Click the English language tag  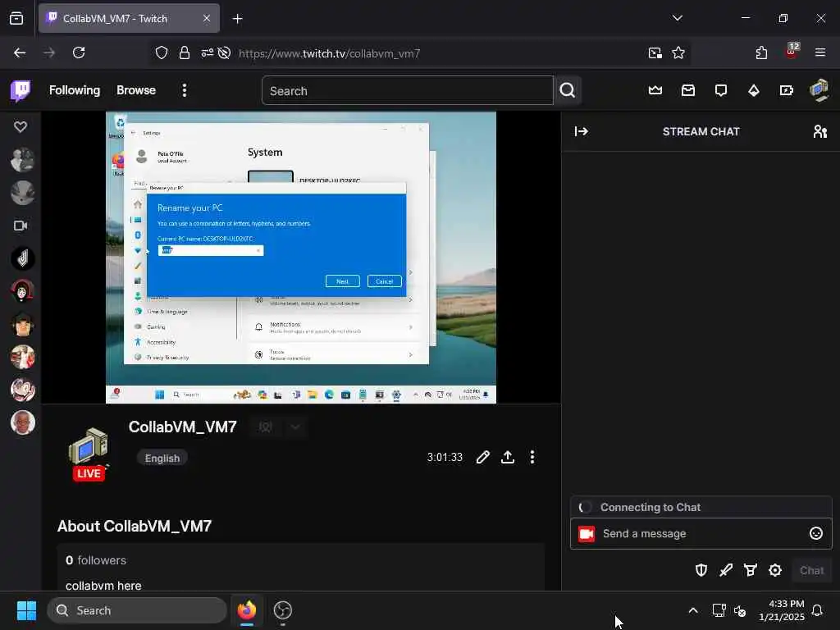tap(162, 458)
